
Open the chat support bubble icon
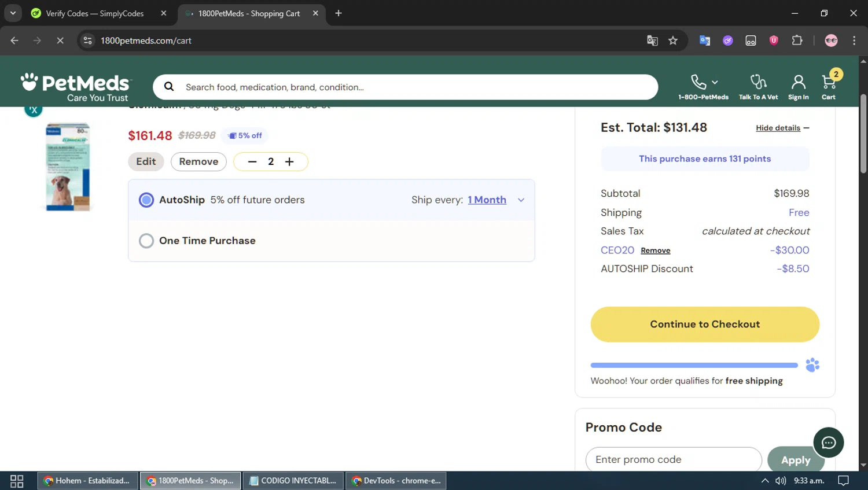point(829,443)
